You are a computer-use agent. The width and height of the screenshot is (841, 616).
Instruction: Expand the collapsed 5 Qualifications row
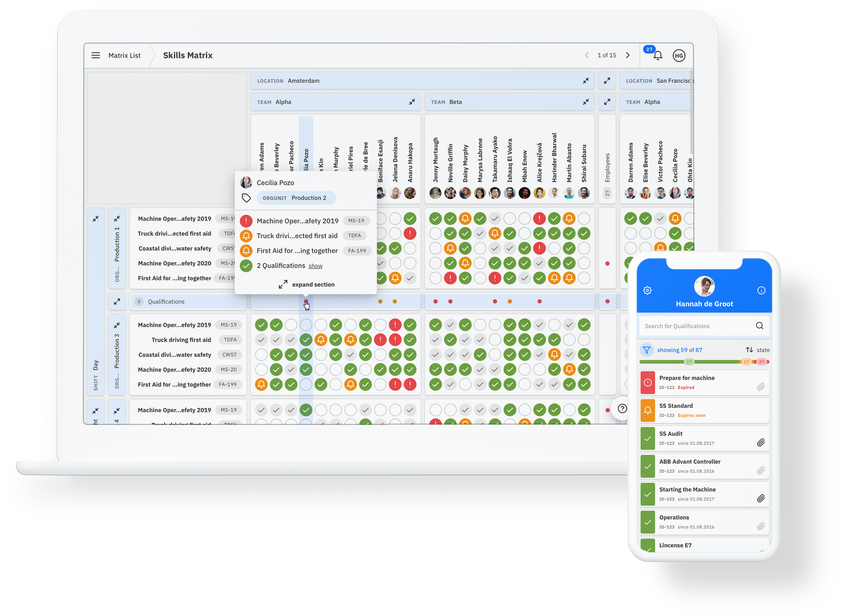[x=117, y=302]
